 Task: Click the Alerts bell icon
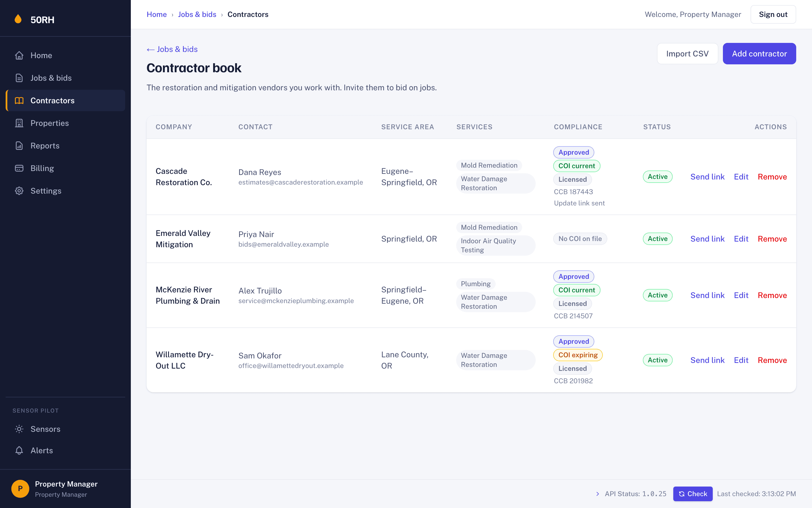coord(19,450)
